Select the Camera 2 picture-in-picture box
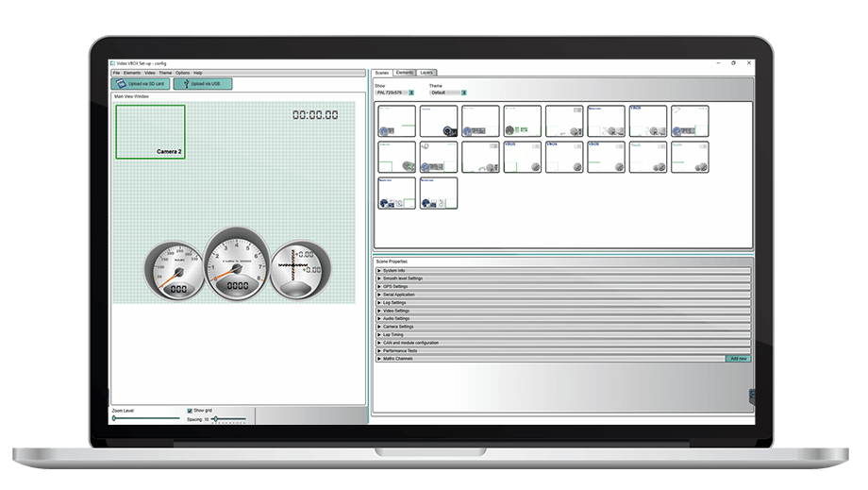This screenshot has width=868, height=490. tap(150, 131)
